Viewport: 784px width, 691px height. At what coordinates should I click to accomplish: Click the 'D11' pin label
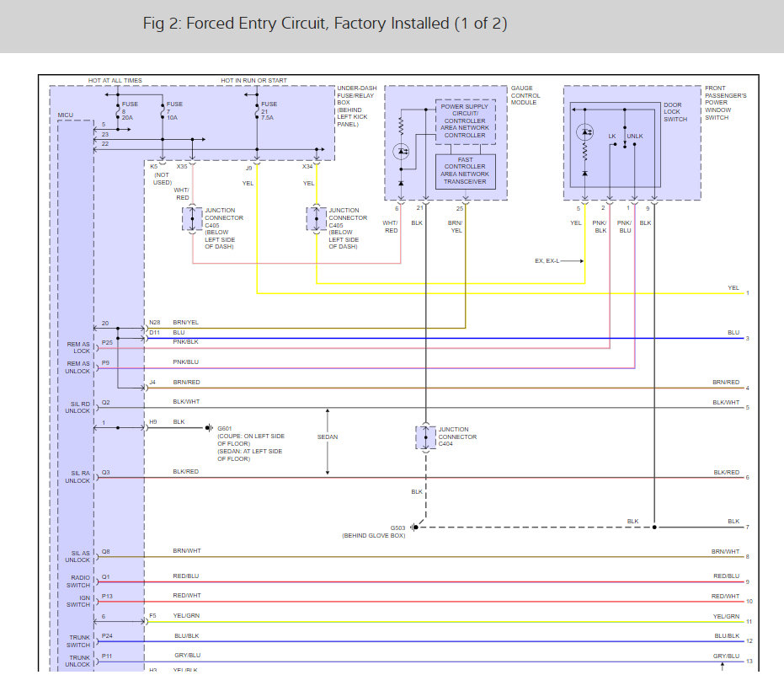[x=154, y=332]
